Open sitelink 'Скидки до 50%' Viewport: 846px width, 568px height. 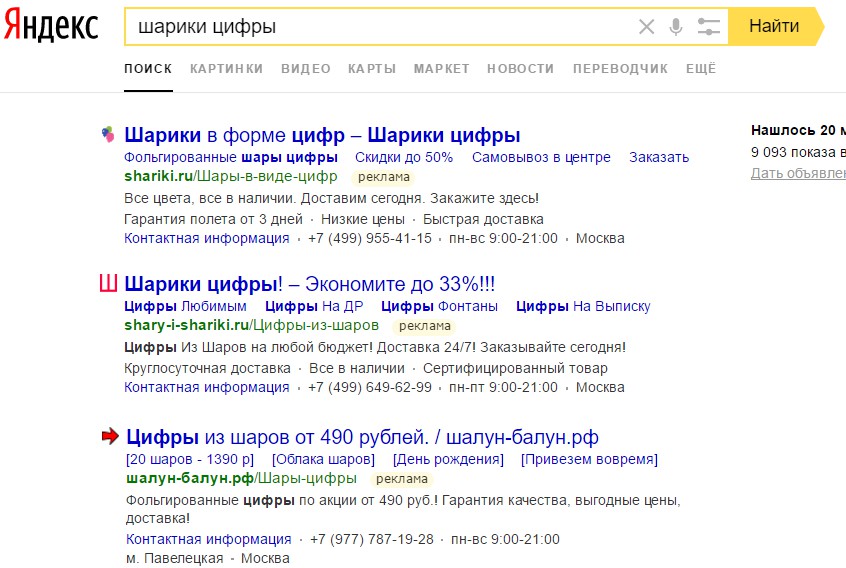coord(404,158)
